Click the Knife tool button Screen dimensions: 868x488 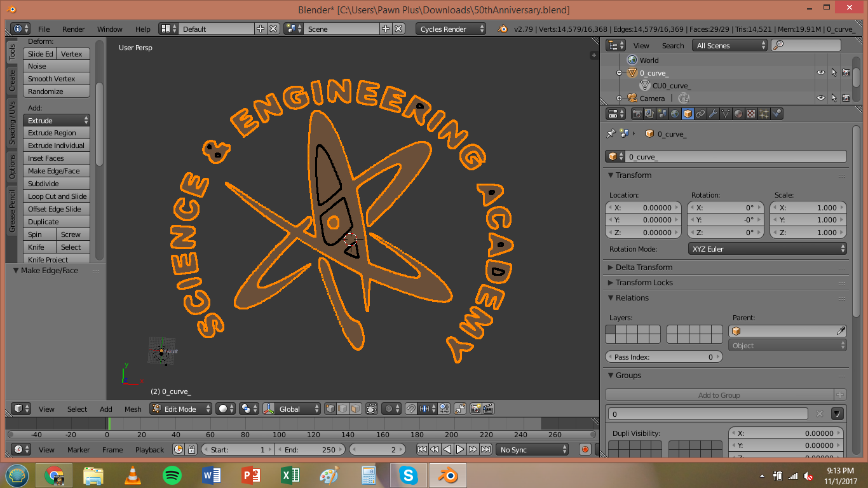pos(39,247)
